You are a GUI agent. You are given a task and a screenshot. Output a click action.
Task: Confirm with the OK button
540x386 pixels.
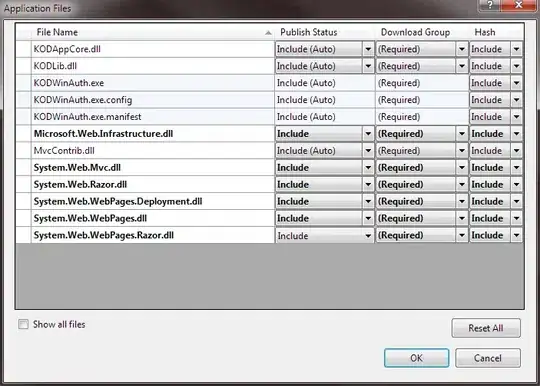416,358
